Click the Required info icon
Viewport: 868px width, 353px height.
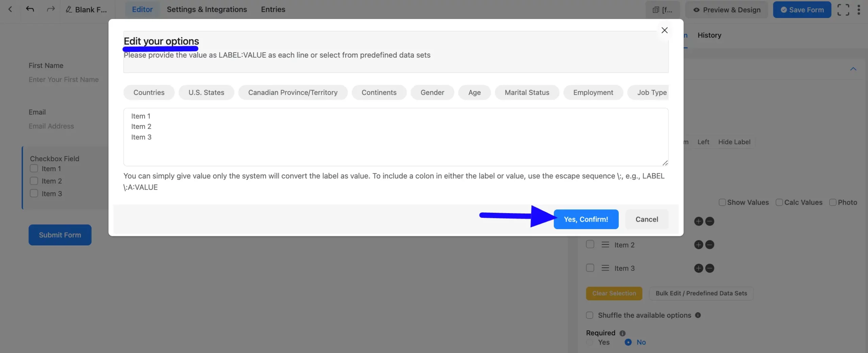pyautogui.click(x=623, y=333)
